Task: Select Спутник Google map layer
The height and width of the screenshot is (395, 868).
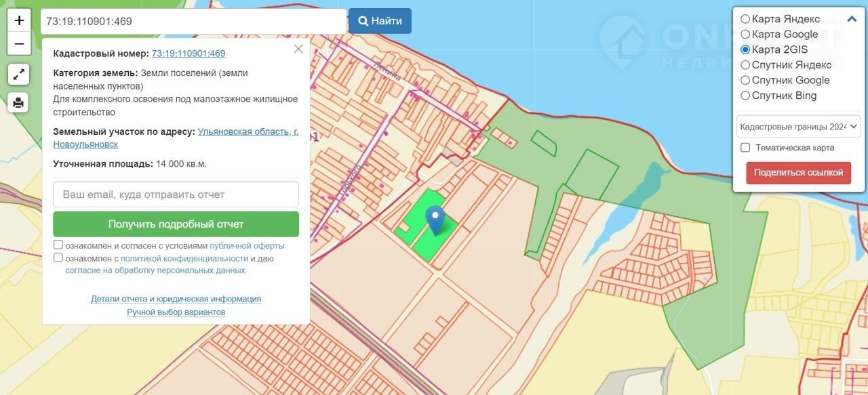Action: (745, 81)
